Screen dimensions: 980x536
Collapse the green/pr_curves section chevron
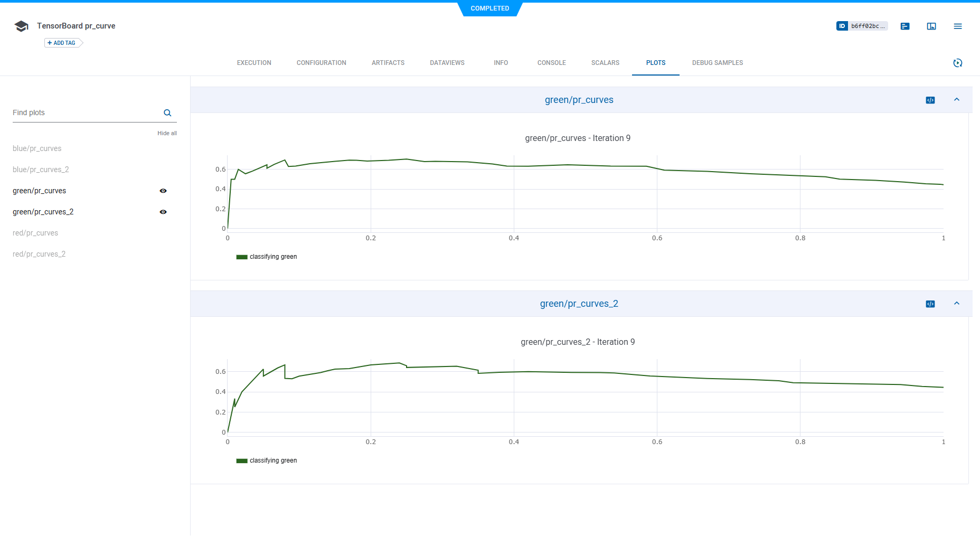click(956, 100)
